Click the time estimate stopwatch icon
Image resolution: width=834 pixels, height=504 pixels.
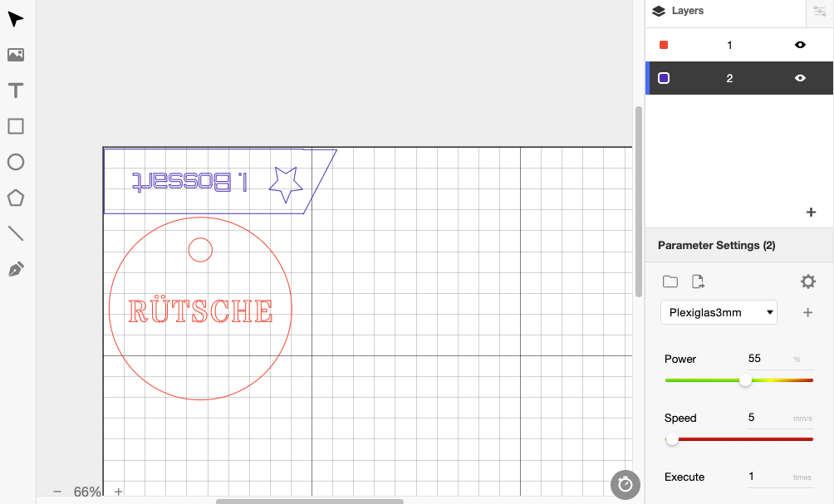[x=625, y=485]
